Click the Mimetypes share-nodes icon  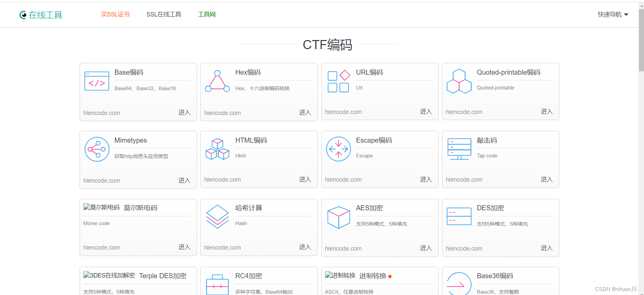point(97,149)
